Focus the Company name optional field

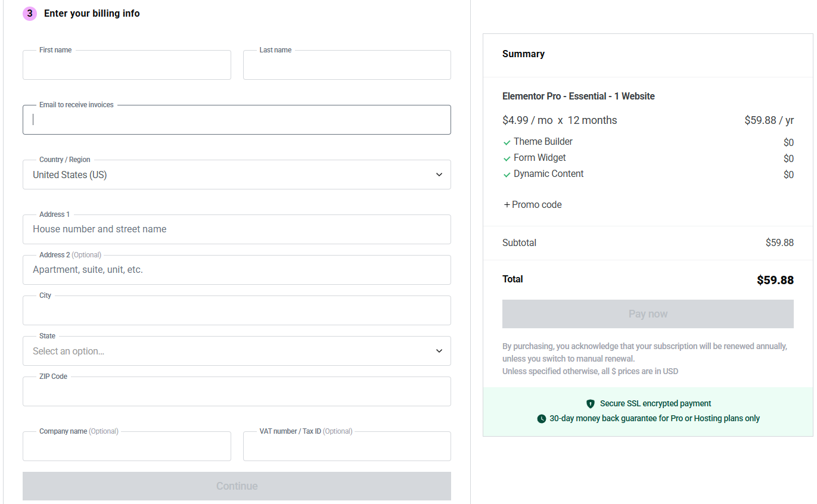click(126, 446)
